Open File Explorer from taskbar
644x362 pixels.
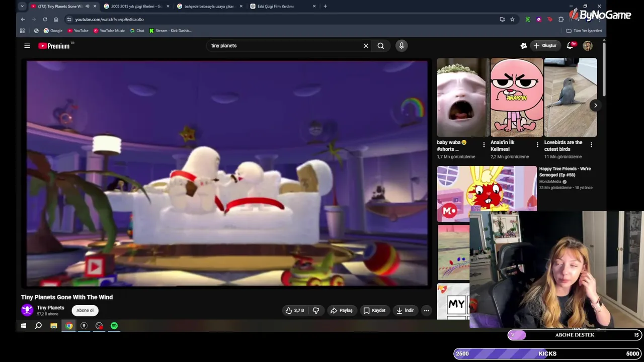pos(53,326)
